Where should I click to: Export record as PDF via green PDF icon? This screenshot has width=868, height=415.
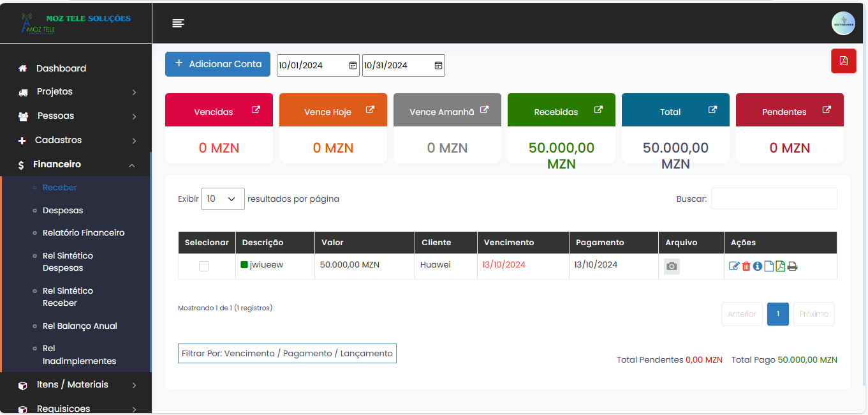[780, 266]
